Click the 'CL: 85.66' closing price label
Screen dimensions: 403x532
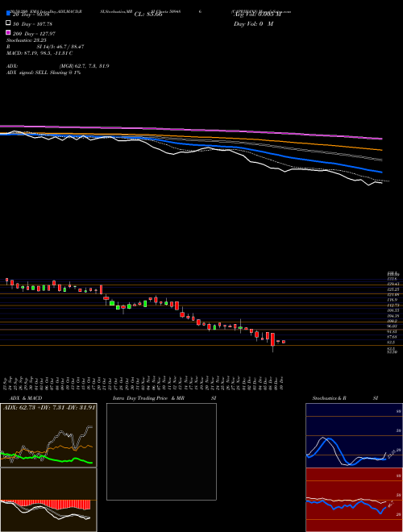148,15
